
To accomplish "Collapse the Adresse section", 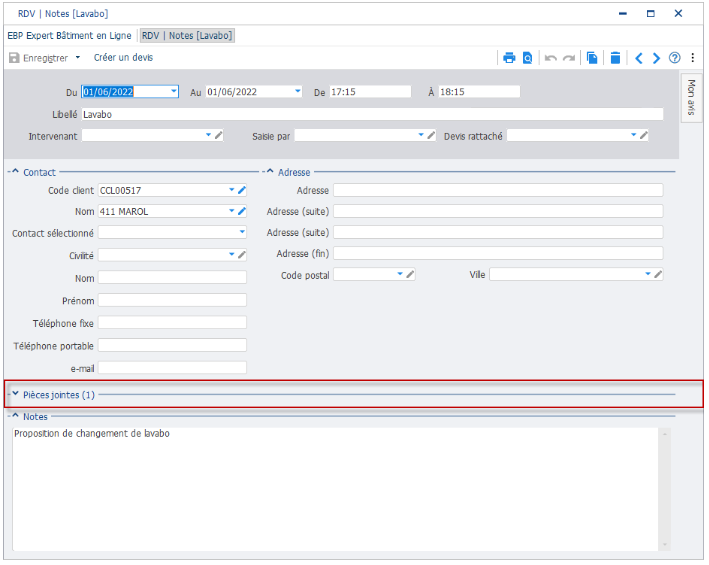I will coord(270,171).
